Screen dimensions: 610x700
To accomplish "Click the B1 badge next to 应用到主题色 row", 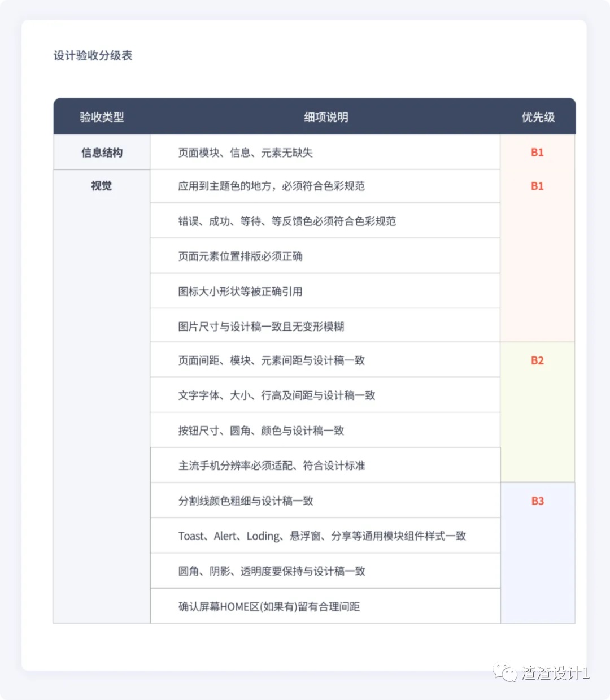I will [537, 186].
